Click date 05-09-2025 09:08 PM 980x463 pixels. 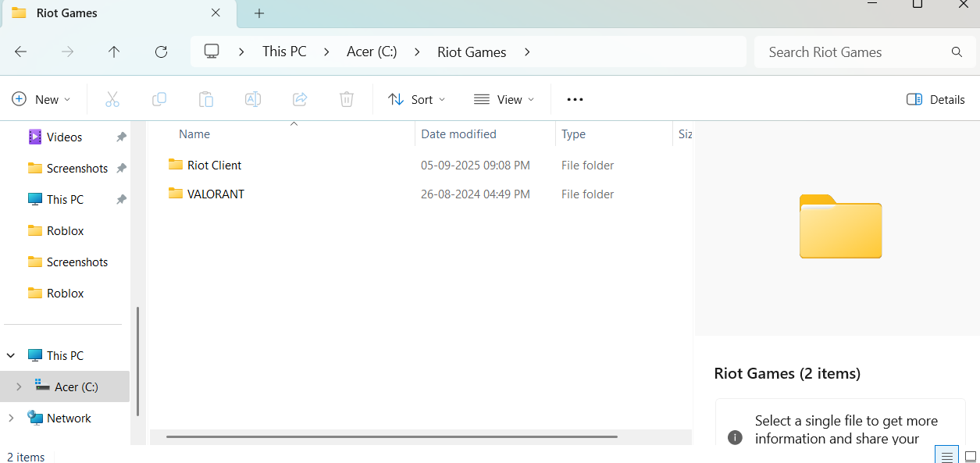476,165
